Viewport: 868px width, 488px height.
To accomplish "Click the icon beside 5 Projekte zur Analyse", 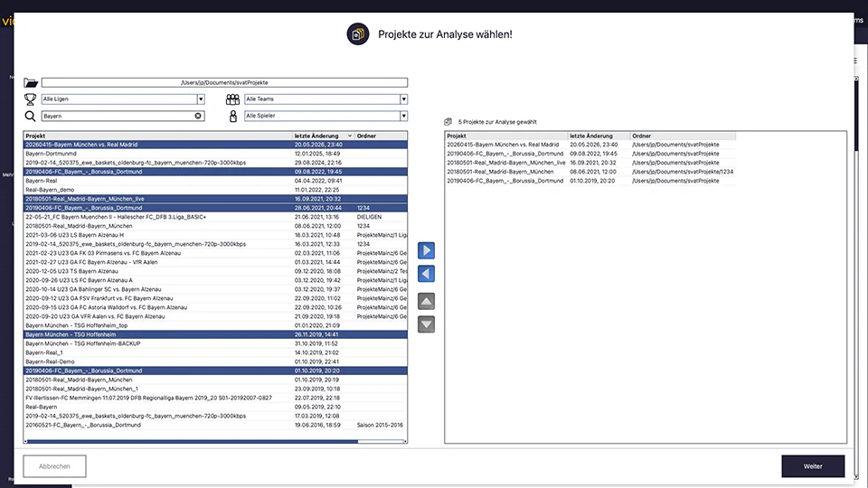I will 448,122.
